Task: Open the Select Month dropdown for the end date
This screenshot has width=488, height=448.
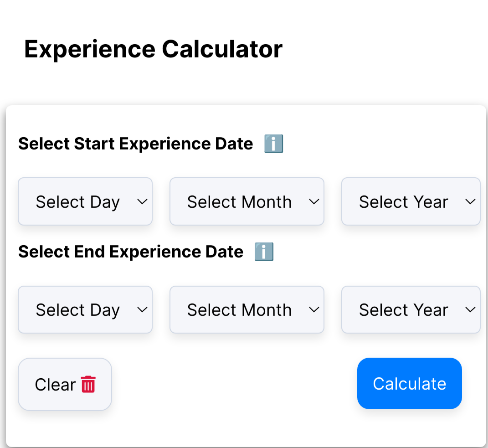Action: pos(247,309)
